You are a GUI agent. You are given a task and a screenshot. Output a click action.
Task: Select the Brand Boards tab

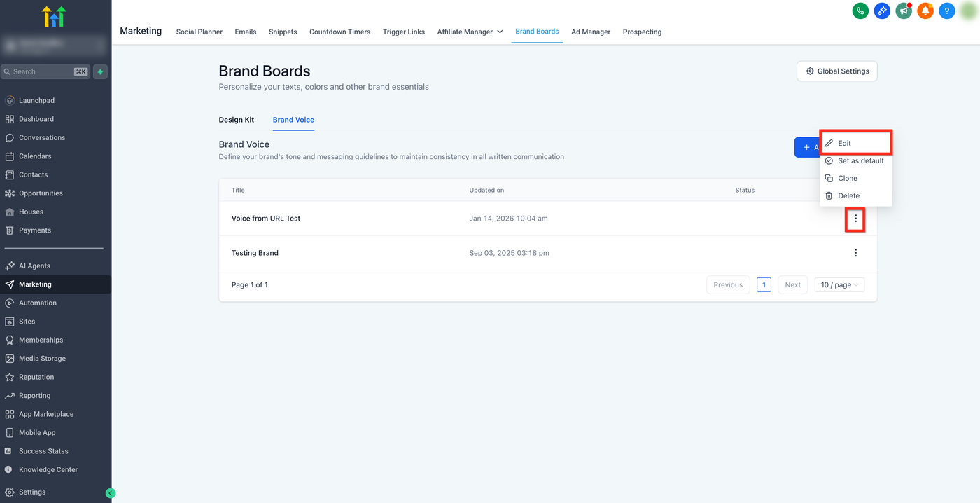point(537,32)
